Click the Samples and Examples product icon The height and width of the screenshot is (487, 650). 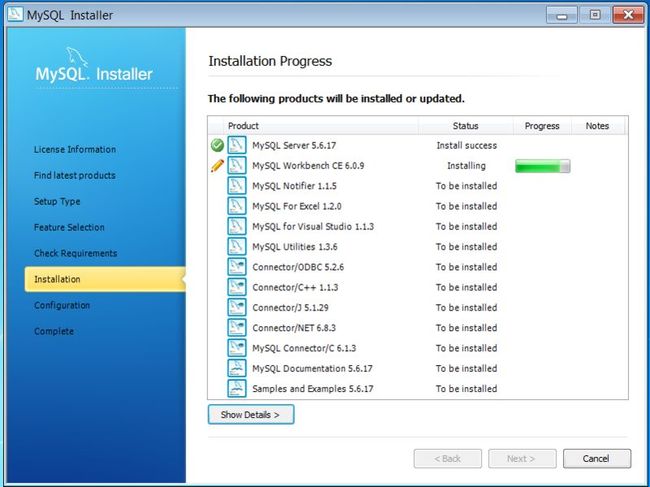click(237, 389)
